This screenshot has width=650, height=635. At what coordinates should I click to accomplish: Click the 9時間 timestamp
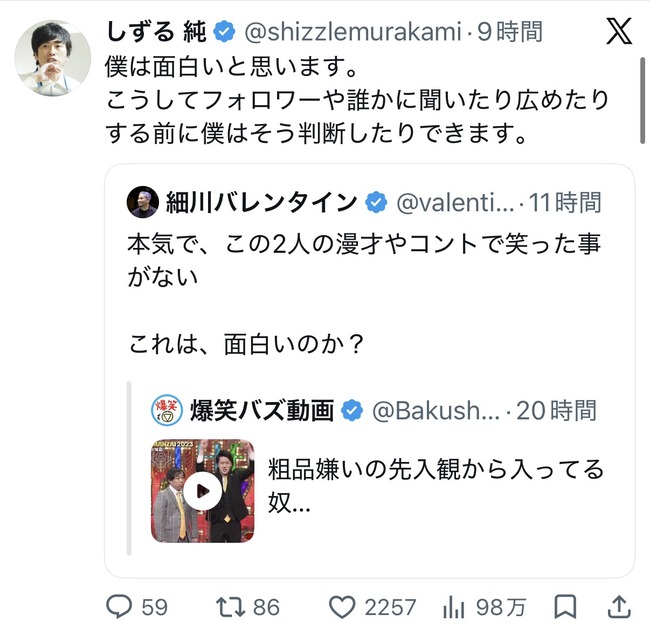pyautogui.click(x=509, y=32)
